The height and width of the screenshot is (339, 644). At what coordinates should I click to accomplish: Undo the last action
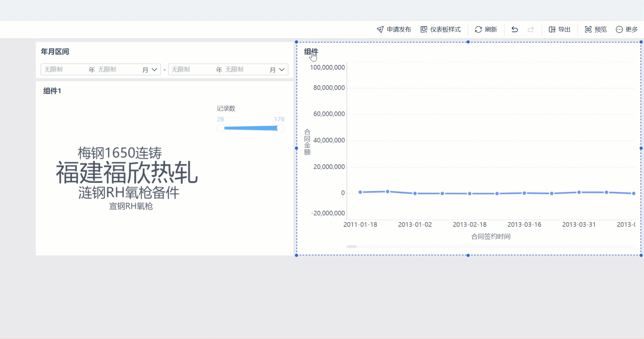pos(515,30)
